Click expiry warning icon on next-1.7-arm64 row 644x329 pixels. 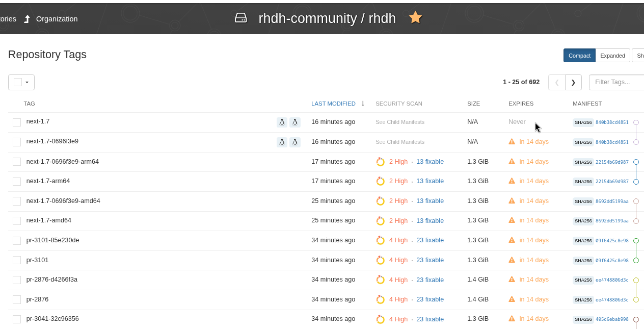[512, 181]
